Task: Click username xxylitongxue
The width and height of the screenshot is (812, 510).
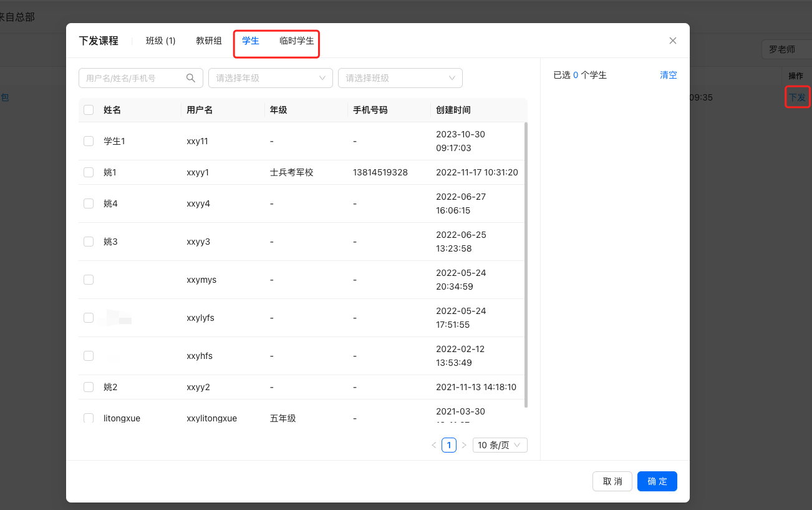Action: [x=212, y=418]
